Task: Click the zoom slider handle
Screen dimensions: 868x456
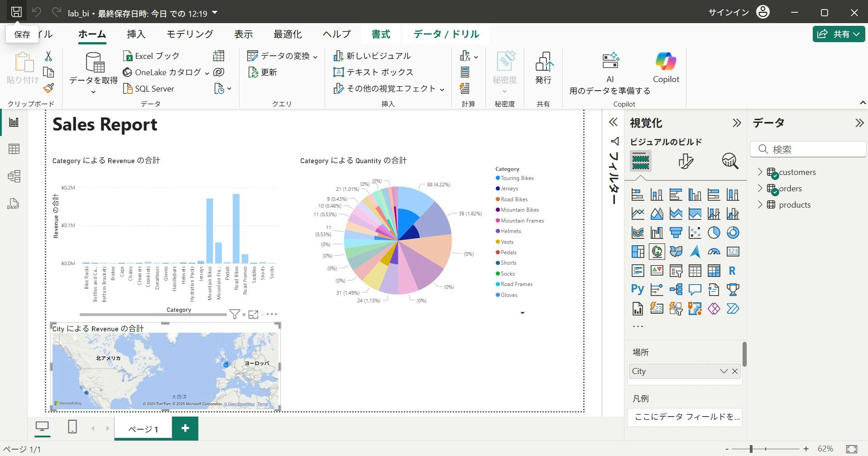Action: coord(751,449)
